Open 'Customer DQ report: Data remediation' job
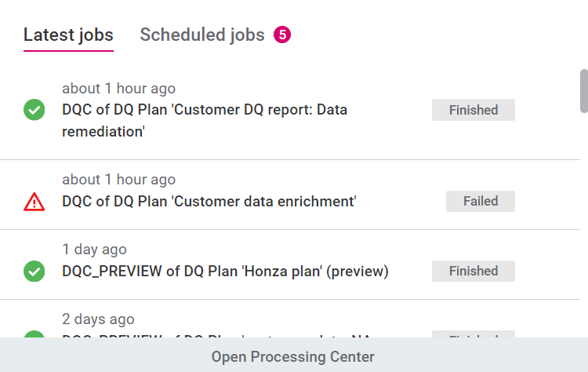Viewport: 588px width, 372px height. 205,120
